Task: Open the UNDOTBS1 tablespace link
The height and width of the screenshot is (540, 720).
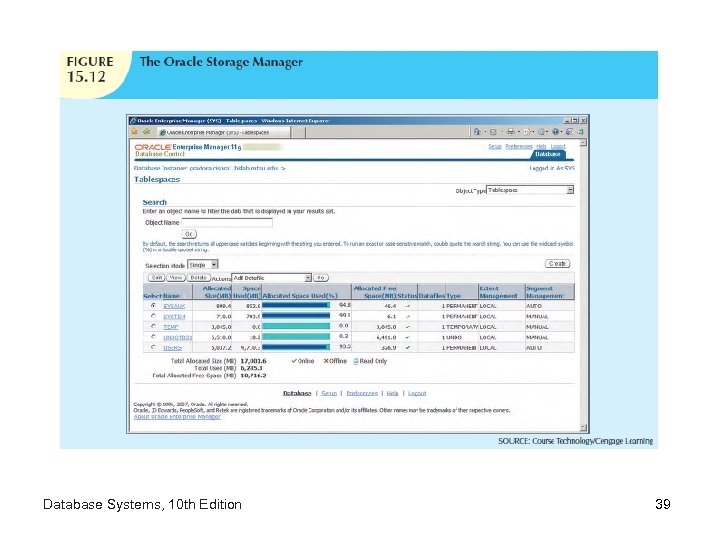Action: point(178,338)
